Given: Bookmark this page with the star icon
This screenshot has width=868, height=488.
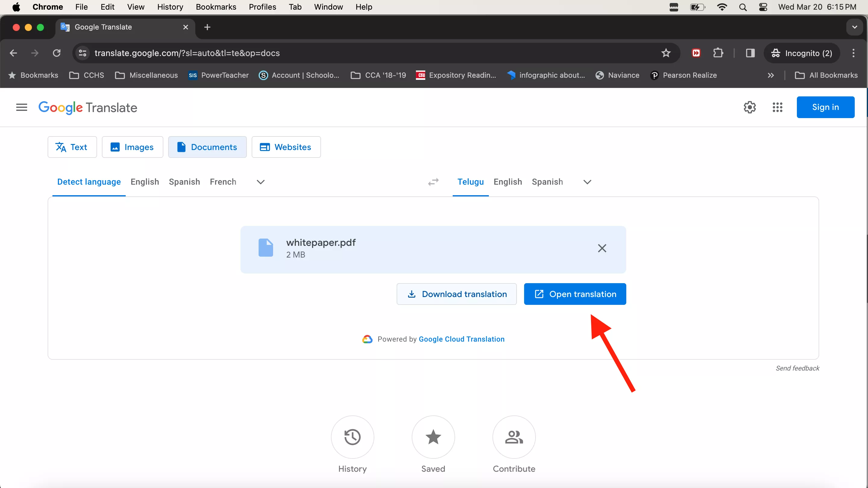Looking at the screenshot, I should coord(666,53).
